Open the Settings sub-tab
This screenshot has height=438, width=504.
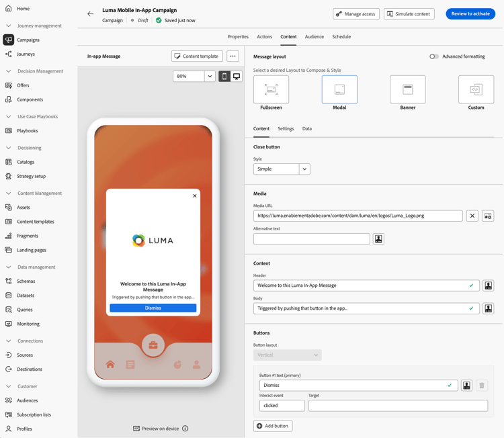[x=286, y=128]
